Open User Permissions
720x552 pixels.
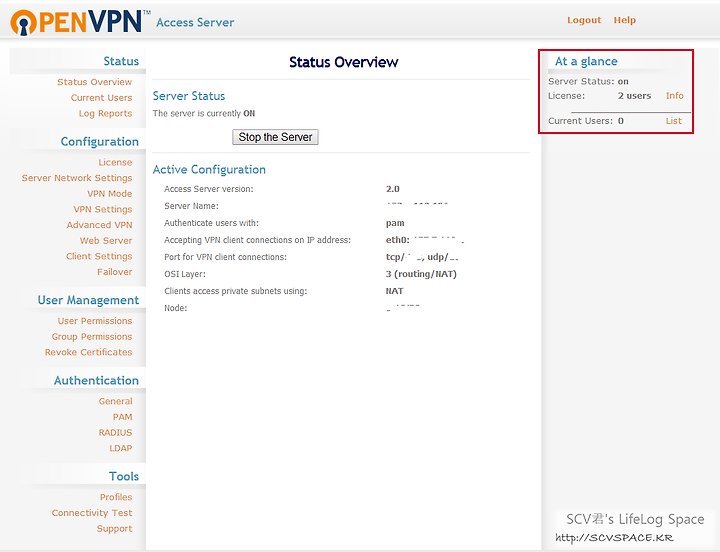pyautogui.click(x=95, y=321)
